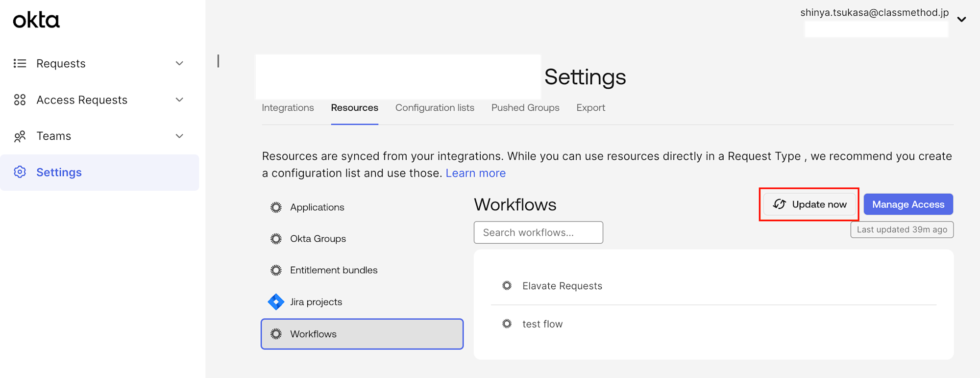
Task: Click the Requests list icon in sidebar
Action: coord(20,63)
